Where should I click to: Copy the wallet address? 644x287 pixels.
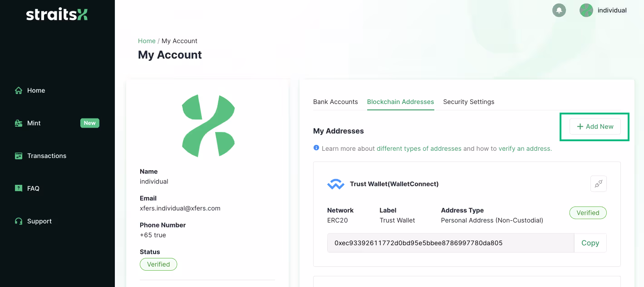tap(590, 243)
